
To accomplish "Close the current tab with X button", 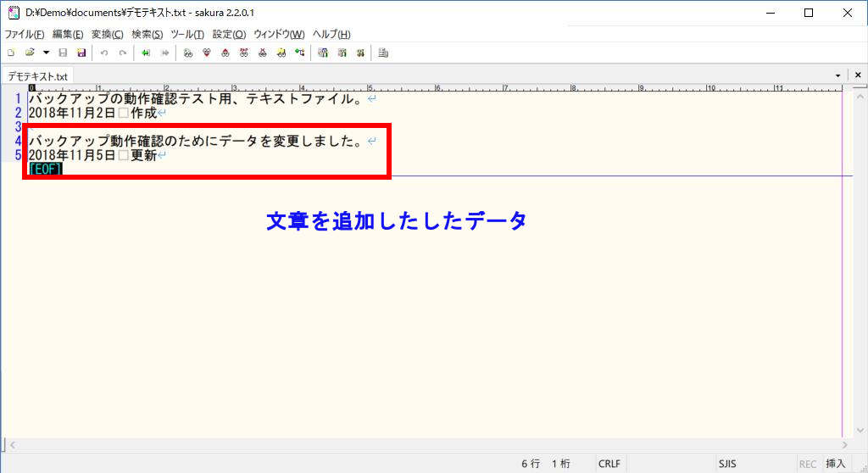I will (x=857, y=75).
